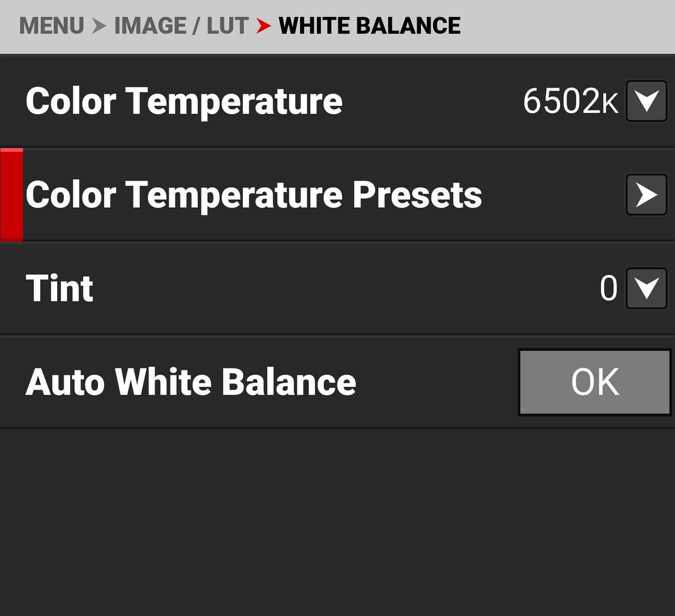
Task: Expand Color Temperature Presets submenu arrow
Action: coord(647,195)
